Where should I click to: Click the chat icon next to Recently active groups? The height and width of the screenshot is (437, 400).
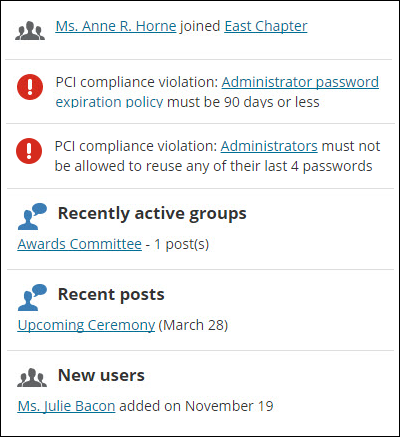pos(32,216)
